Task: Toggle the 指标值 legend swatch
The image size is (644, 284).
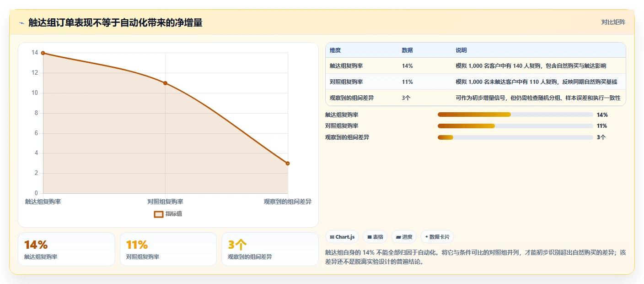Action: coord(159,214)
